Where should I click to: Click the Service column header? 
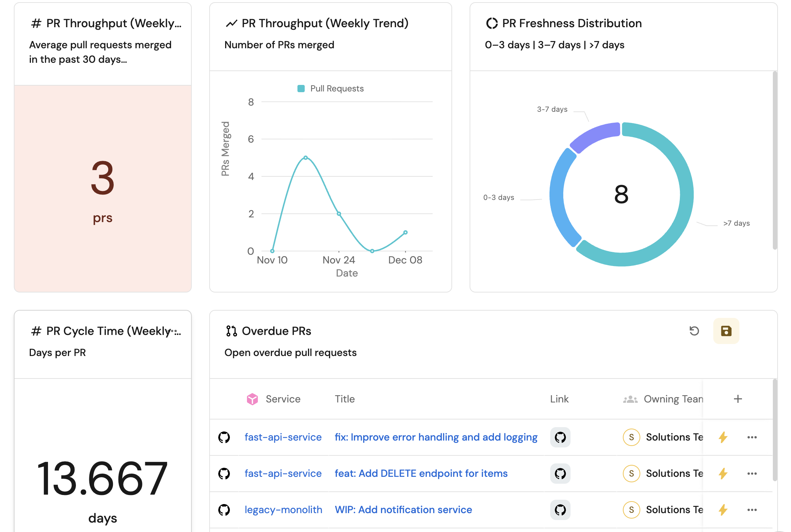click(x=283, y=399)
